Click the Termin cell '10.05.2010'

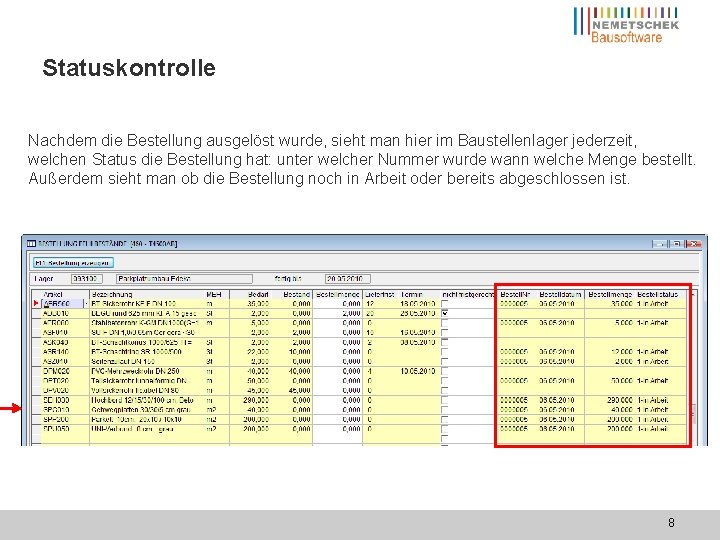(417, 371)
